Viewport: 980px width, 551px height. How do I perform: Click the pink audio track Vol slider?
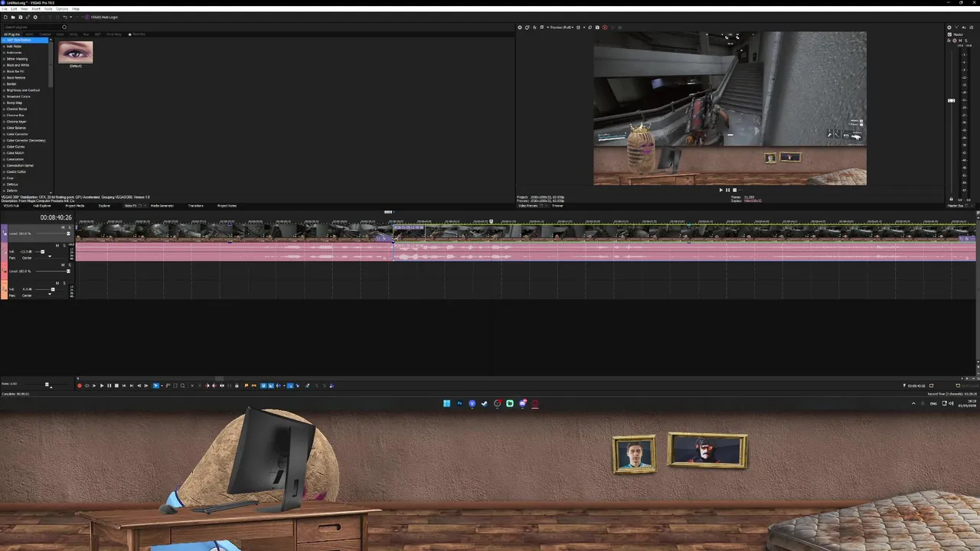(x=42, y=252)
